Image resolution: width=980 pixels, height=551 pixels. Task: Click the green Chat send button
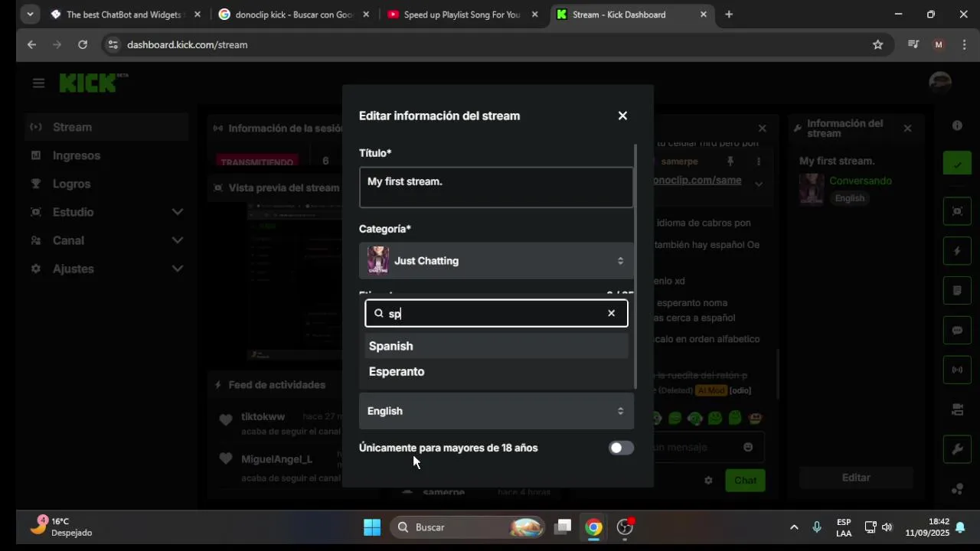(x=745, y=481)
